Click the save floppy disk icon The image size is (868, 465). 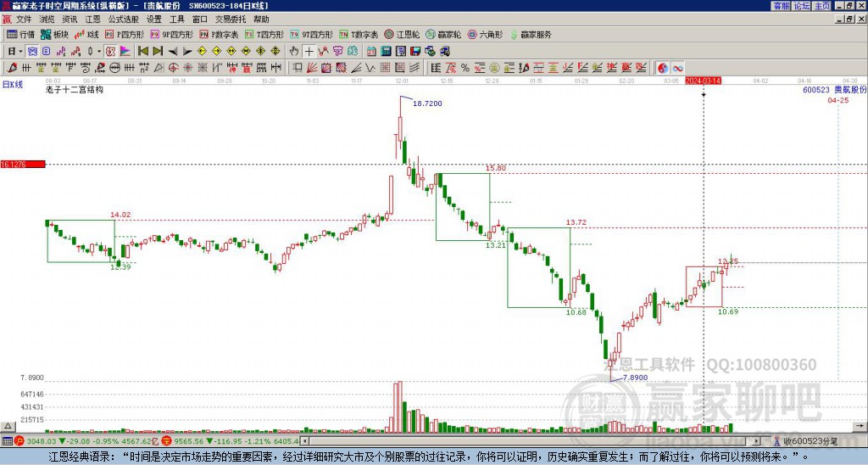point(415,52)
